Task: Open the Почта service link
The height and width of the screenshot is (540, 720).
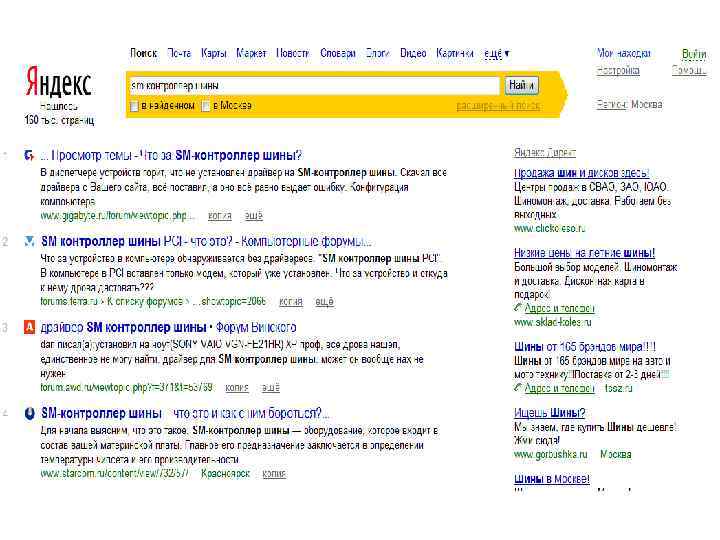Action: click(x=179, y=53)
